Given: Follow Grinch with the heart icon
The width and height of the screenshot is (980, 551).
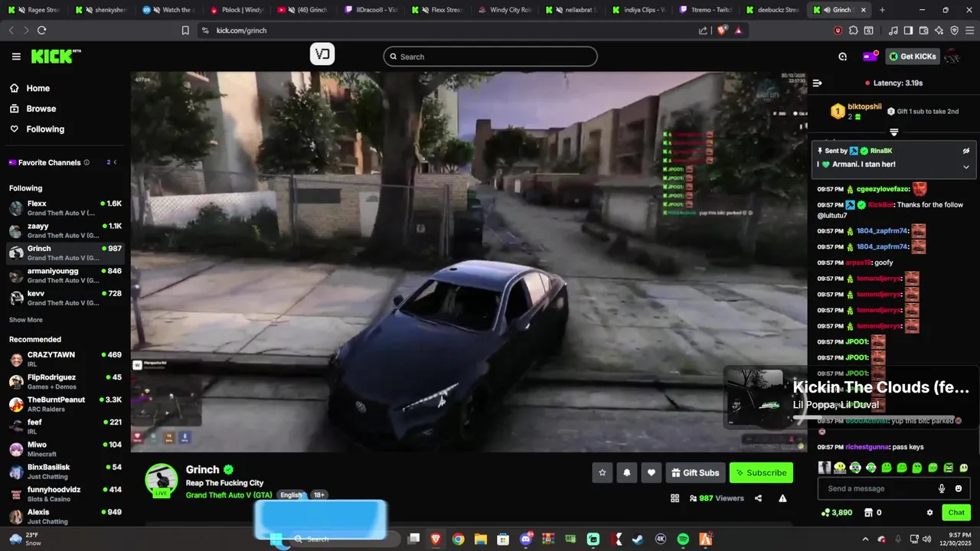Looking at the screenshot, I should 651,473.
